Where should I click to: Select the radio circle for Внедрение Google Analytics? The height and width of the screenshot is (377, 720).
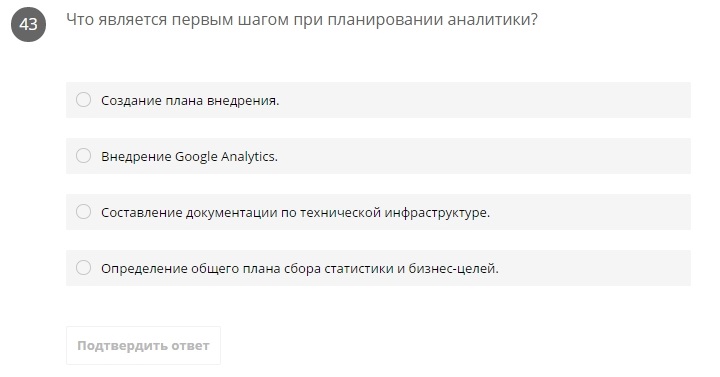(84, 156)
